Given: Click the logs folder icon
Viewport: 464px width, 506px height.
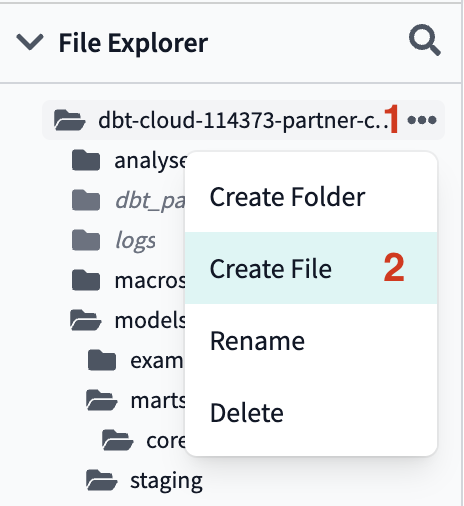Looking at the screenshot, I should (86, 240).
